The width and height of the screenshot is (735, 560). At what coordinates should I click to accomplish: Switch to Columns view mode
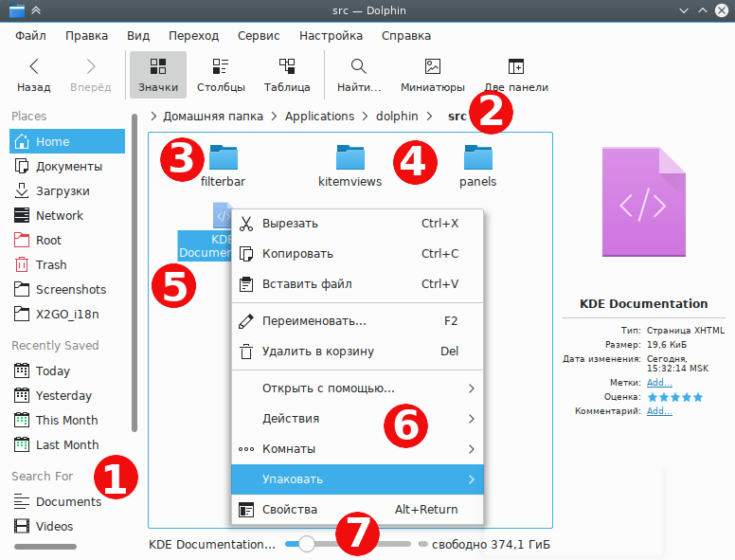[220, 75]
